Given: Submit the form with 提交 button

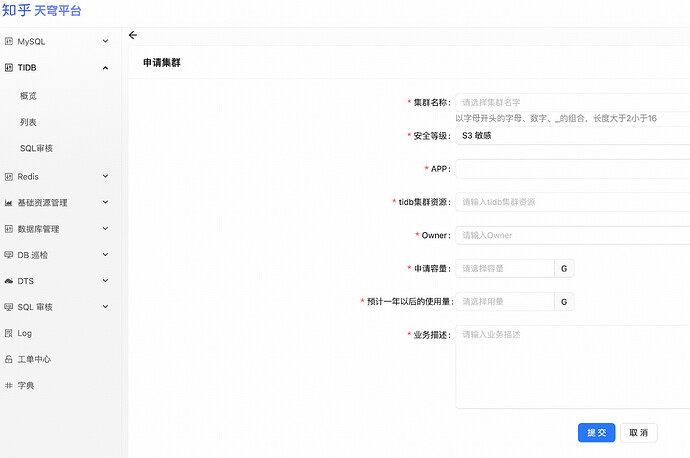Looking at the screenshot, I should [x=596, y=432].
